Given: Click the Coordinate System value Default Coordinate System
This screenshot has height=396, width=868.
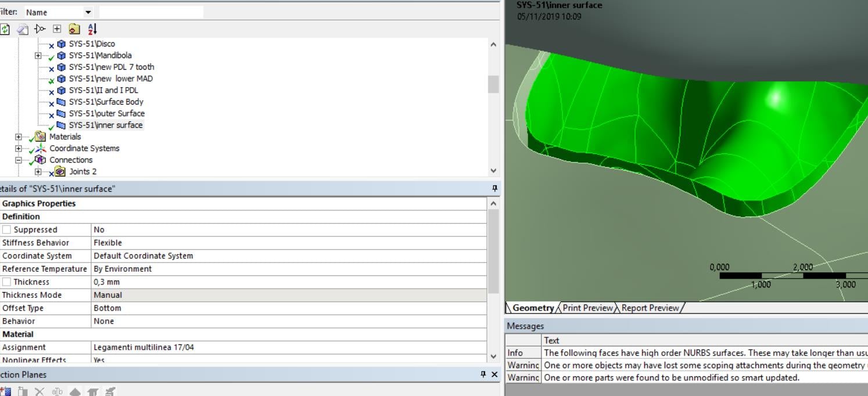Looking at the screenshot, I should [289, 256].
